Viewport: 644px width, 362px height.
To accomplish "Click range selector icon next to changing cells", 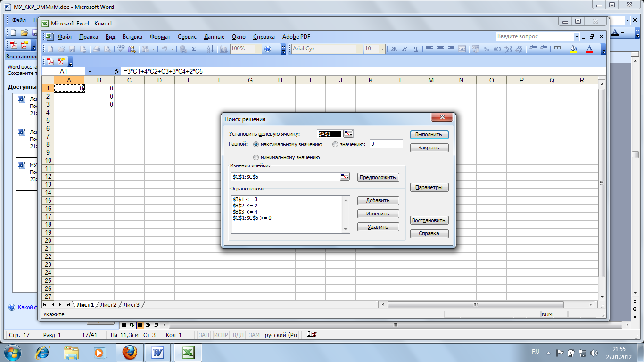I will coord(345,177).
